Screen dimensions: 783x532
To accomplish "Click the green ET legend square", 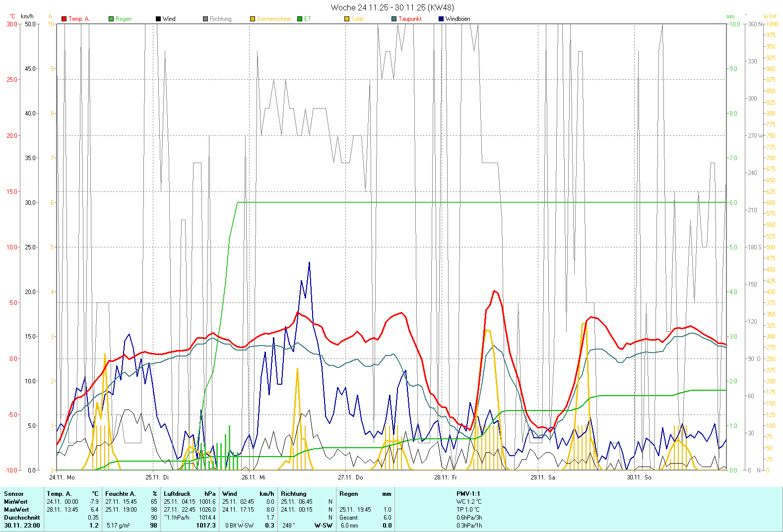I will coord(300,19).
